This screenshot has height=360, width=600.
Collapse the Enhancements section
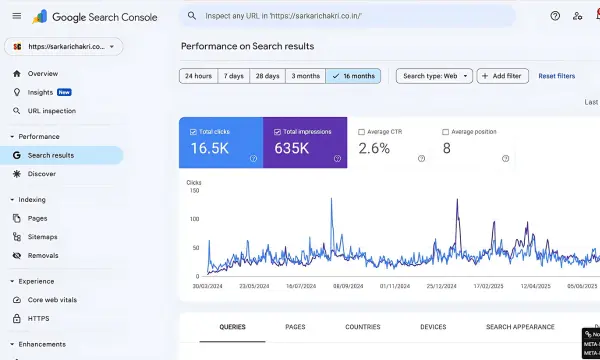pyautogui.click(x=12, y=344)
